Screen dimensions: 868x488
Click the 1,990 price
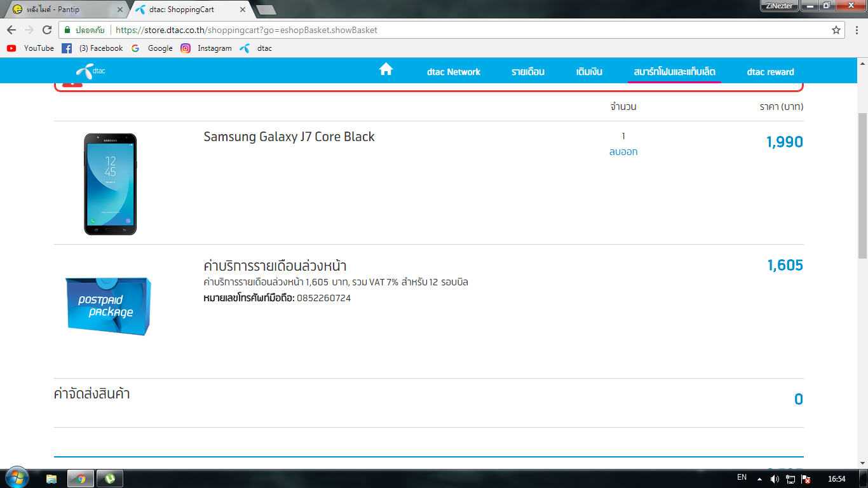click(x=785, y=142)
